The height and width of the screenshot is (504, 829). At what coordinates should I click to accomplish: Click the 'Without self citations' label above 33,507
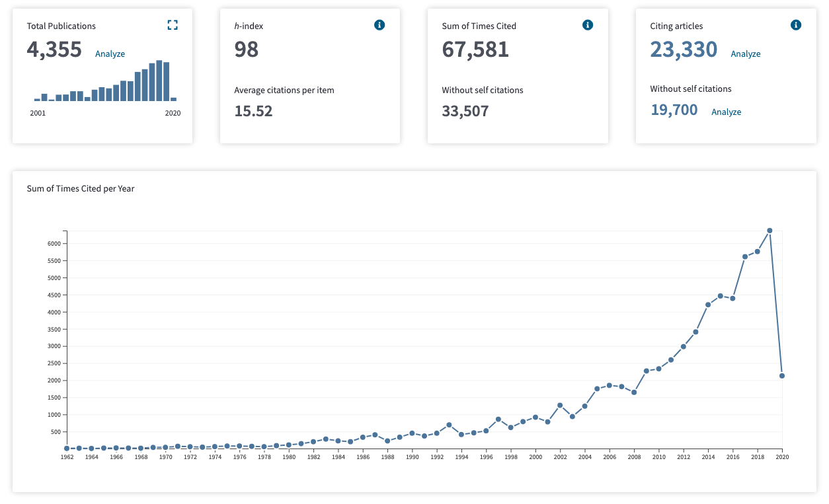pos(483,90)
